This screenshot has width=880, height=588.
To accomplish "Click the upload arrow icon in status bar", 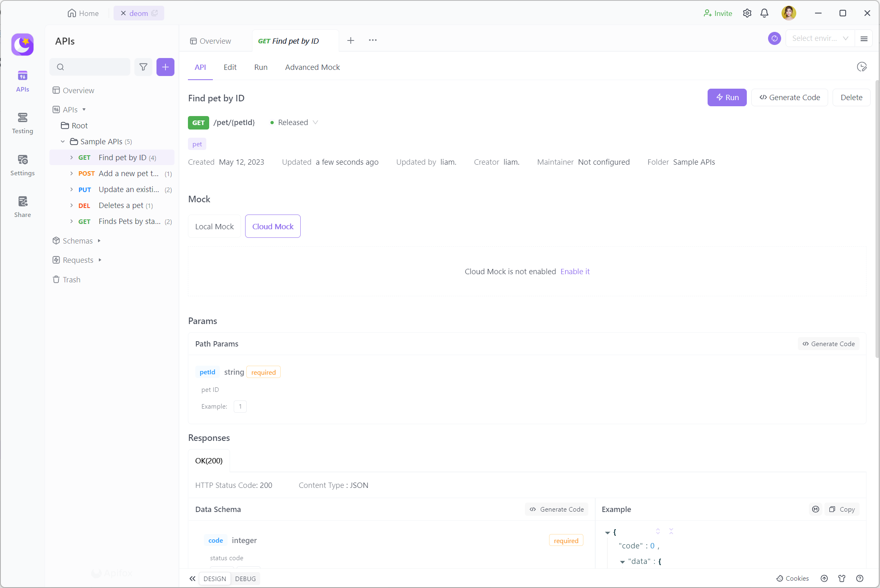I will pos(824,578).
